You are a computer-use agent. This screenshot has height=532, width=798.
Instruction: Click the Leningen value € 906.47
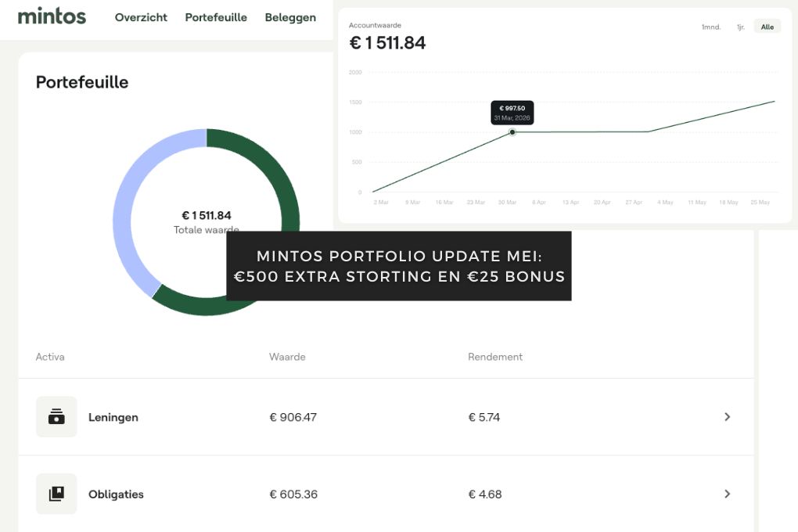pyautogui.click(x=293, y=418)
